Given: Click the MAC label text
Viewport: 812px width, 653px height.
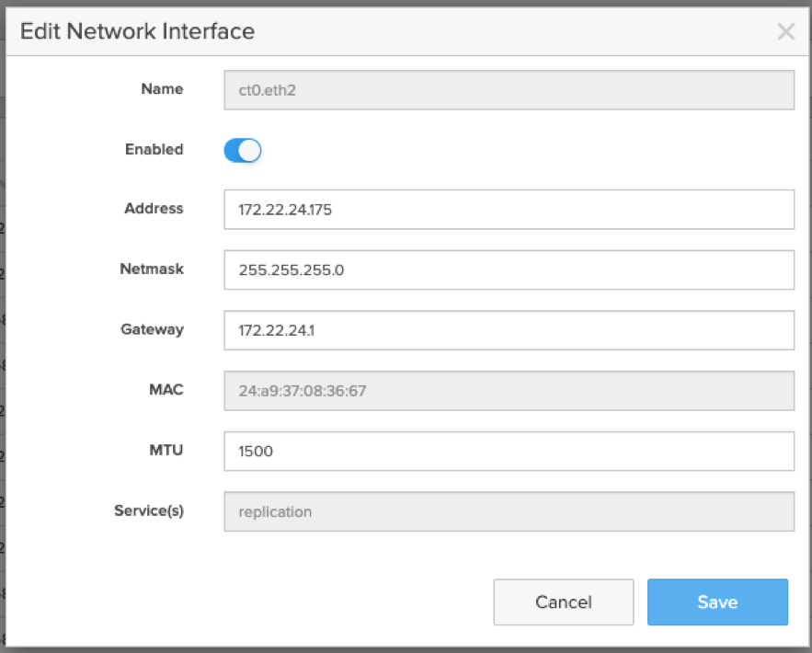Looking at the screenshot, I should 166,390.
